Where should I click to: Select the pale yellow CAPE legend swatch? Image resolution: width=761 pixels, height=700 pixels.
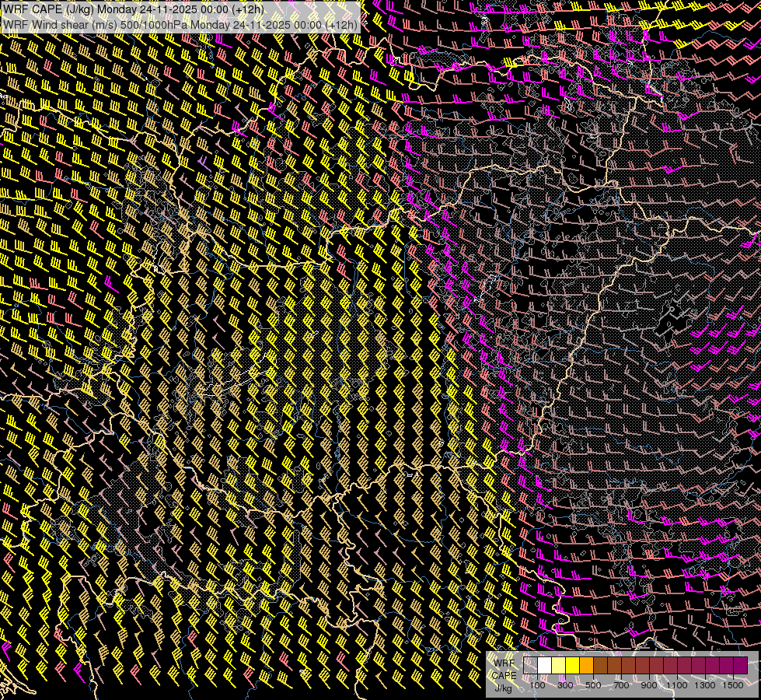[x=559, y=666]
